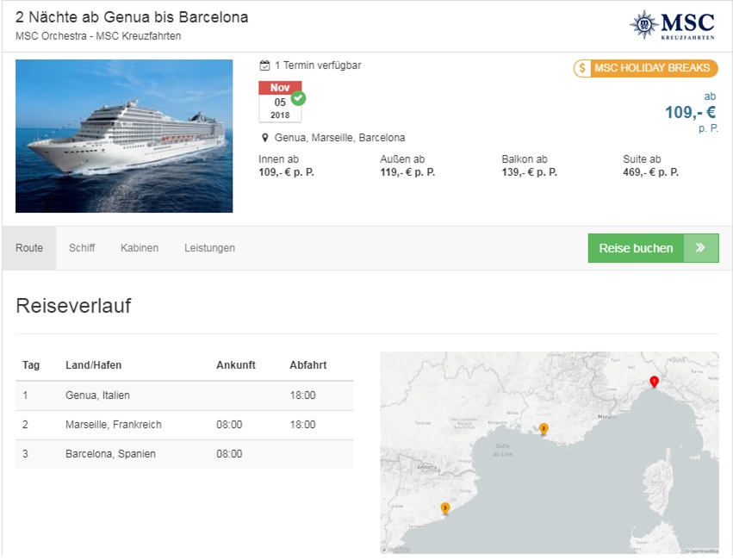This screenshot has width=733, height=560.
Task: Click the Barcelona, Spanien table row
Action: [184, 454]
